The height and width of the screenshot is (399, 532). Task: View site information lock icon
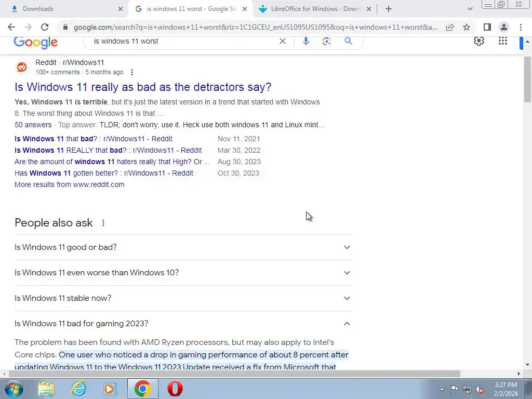click(65, 27)
